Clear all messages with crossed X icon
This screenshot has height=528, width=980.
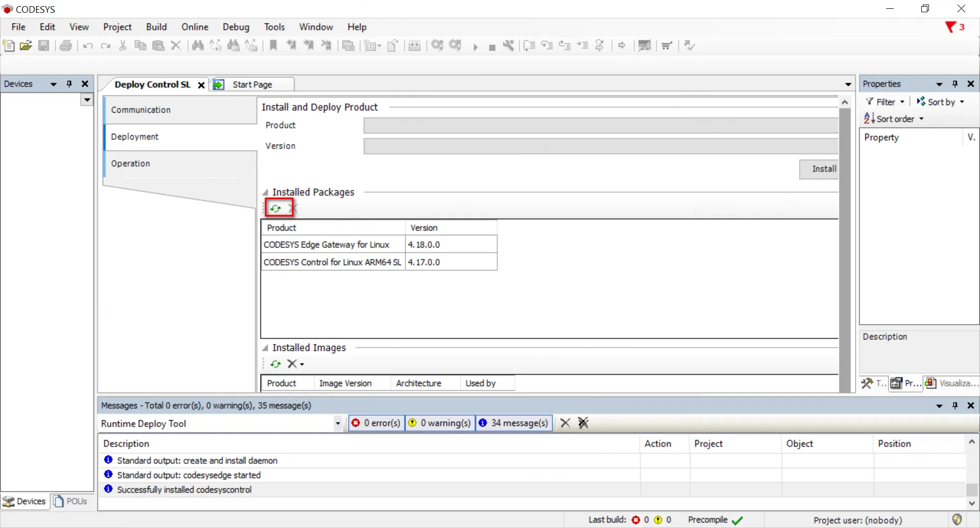click(583, 423)
